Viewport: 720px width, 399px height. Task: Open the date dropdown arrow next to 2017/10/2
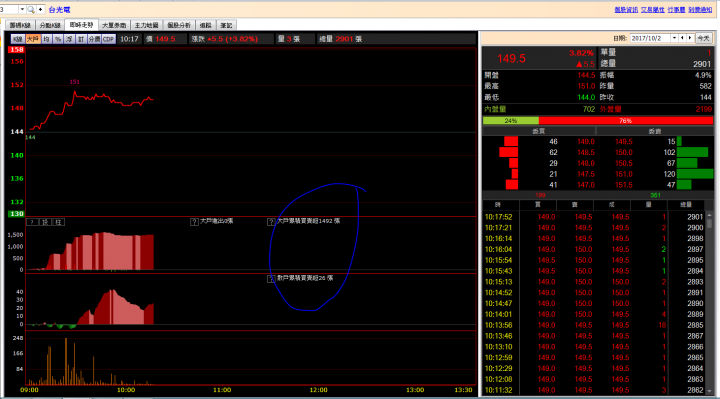pos(674,38)
